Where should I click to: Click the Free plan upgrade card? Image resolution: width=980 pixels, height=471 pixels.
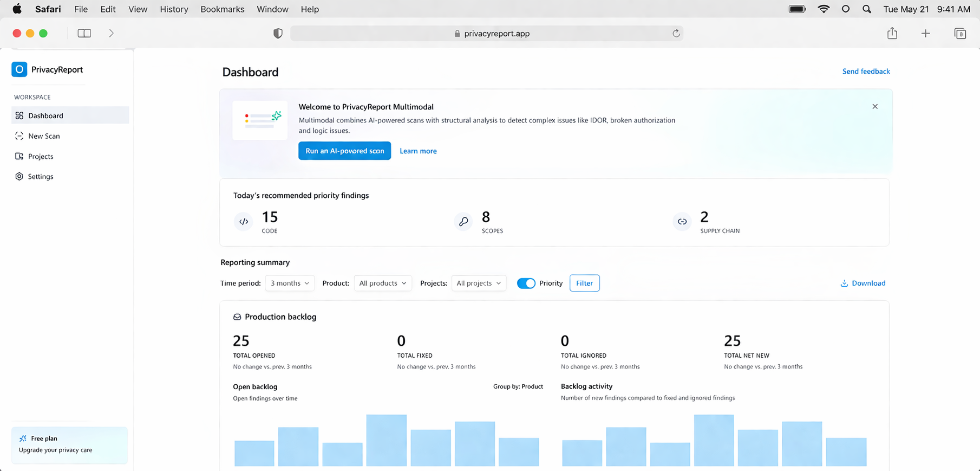click(69, 445)
